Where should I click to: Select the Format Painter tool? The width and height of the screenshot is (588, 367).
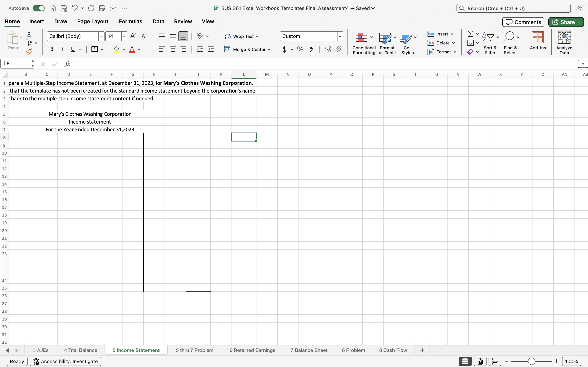29,51
